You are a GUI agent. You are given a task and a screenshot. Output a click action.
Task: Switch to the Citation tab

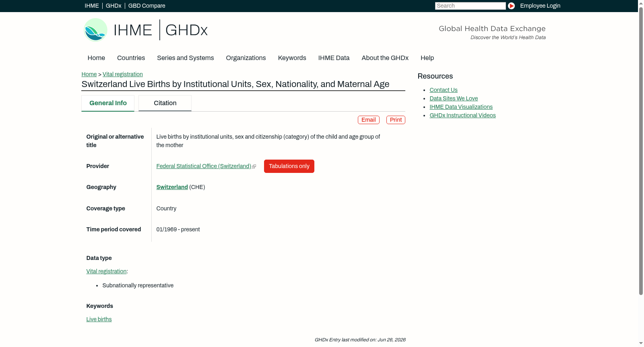click(165, 103)
